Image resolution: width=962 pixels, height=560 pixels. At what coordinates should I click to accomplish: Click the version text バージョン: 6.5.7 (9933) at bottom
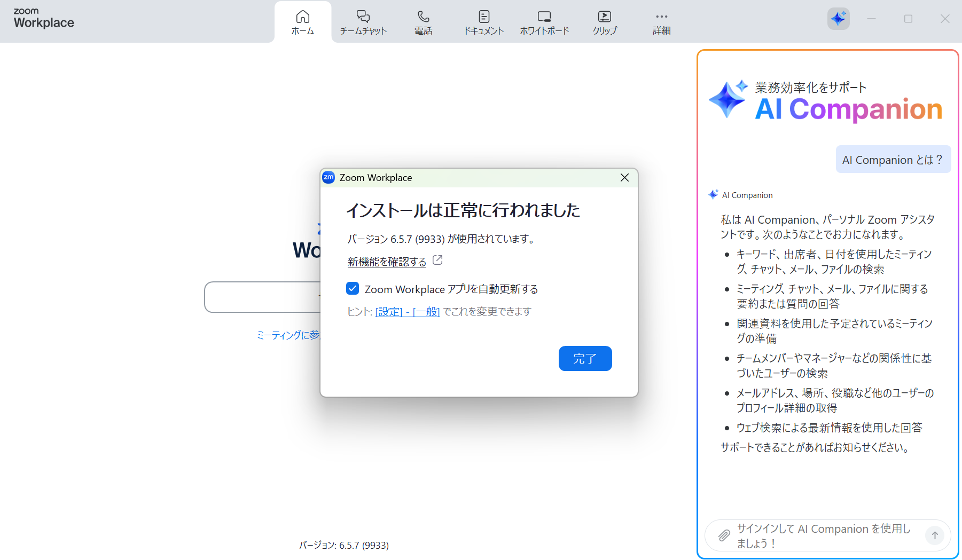pyautogui.click(x=344, y=545)
